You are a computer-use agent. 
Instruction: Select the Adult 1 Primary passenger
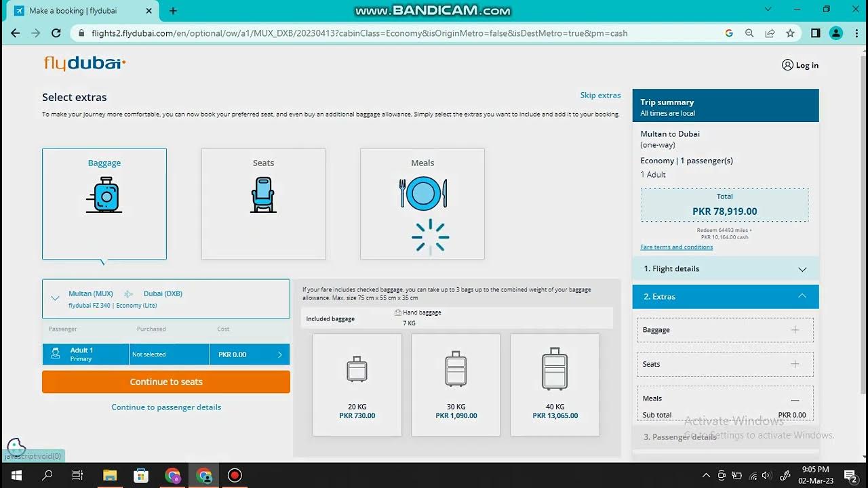(85, 354)
